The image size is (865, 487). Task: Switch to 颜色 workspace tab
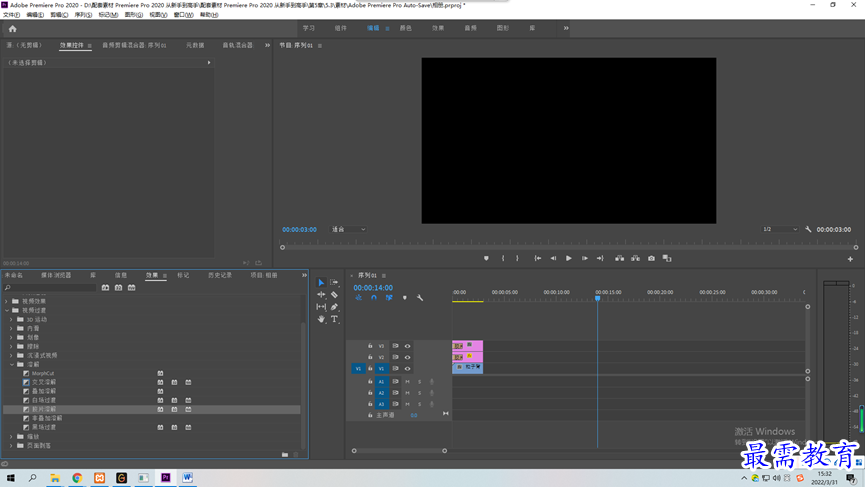tap(405, 28)
